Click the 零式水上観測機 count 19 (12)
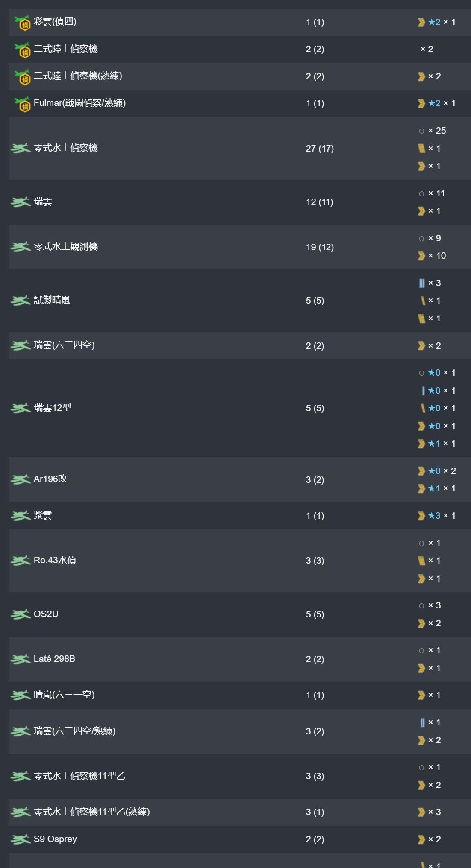Viewport: 471px width, 868px height. tap(320, 247)
